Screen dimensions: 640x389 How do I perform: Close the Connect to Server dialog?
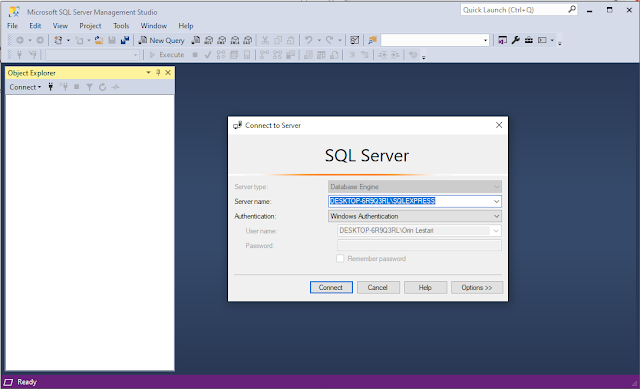pyautogui.click(x=499, y=125)
